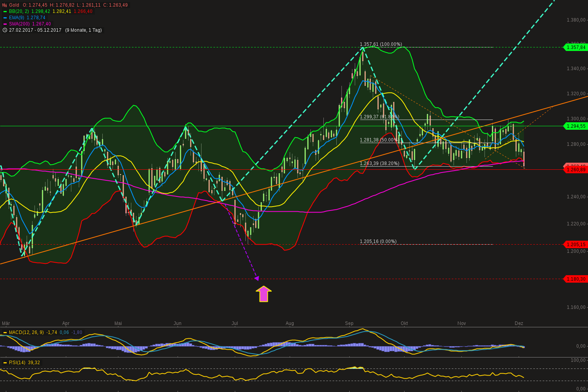Click the Dez month label on the time axis
This screenshot has width=588, height=392.
pos(519,323)
